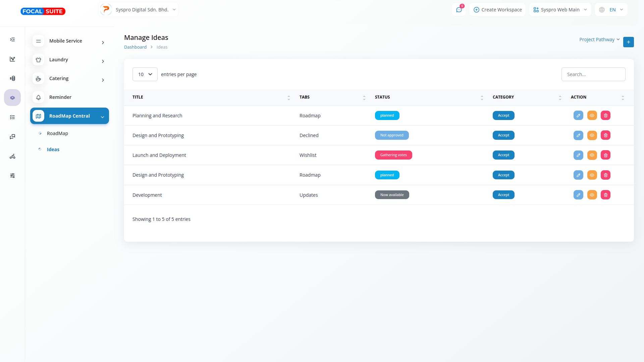The width and height of the screenshot is (644, 362).
Task: Show details of the Development idea
Action: tap(592, 195)
